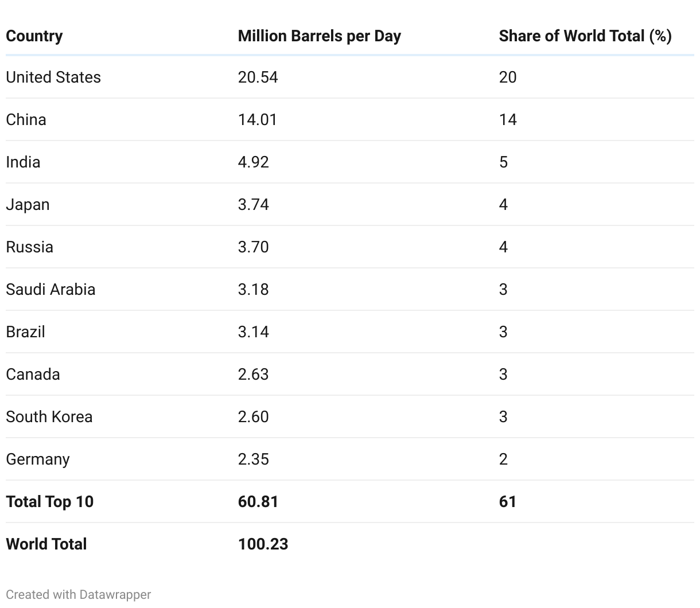Click the Brazil country cell
The image size is (700, 608).
[x=25, y=332]
